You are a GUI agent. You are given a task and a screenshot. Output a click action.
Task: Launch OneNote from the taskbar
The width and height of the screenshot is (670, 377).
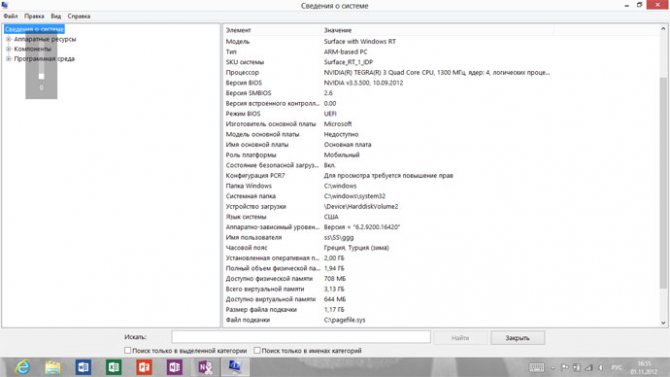[x=174, y=367]
